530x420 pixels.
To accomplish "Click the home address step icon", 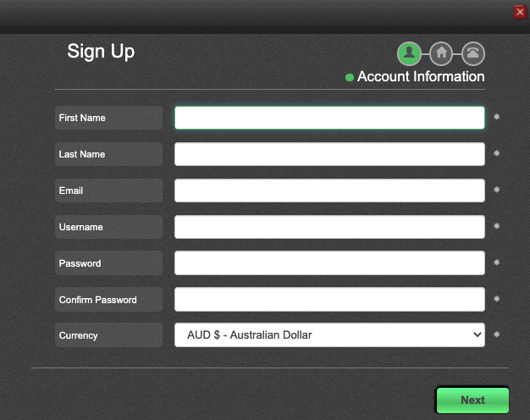I will pyautogui.click(x=441, y=53).
